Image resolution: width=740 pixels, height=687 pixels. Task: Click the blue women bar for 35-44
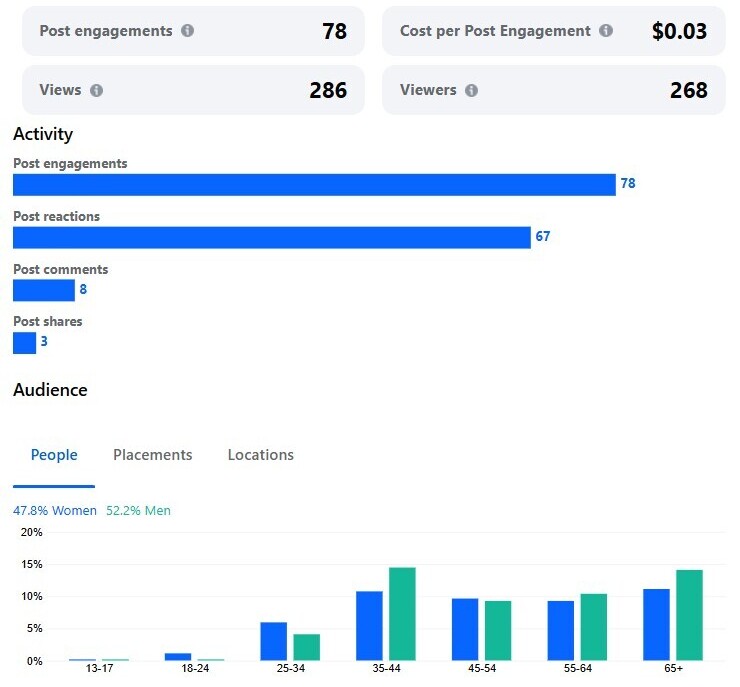tap(369, 625)
